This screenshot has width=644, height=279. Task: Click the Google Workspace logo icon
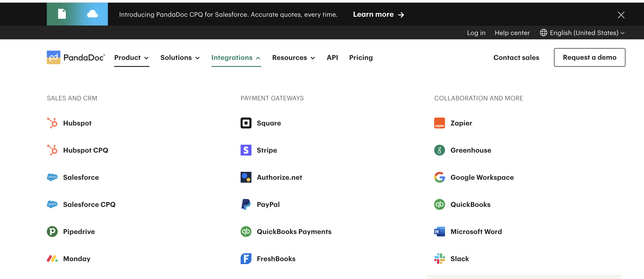pyautogui.click(x=440, y=177)
